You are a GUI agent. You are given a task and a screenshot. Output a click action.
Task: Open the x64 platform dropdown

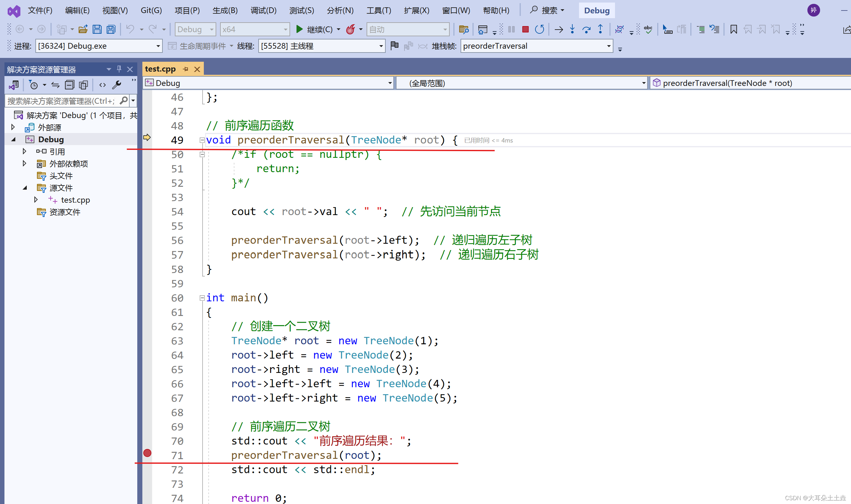(x=255, y=30)
